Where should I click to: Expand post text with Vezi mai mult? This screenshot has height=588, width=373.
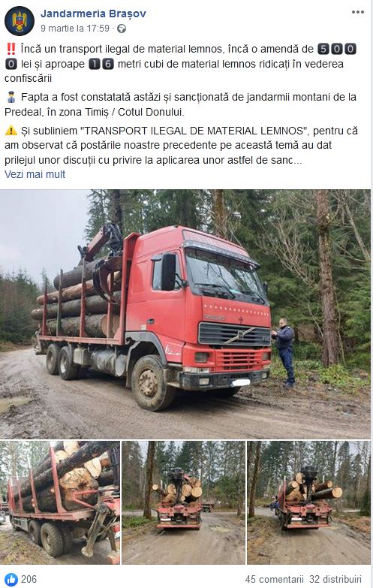pyautogui.click(x=35, y=174)
